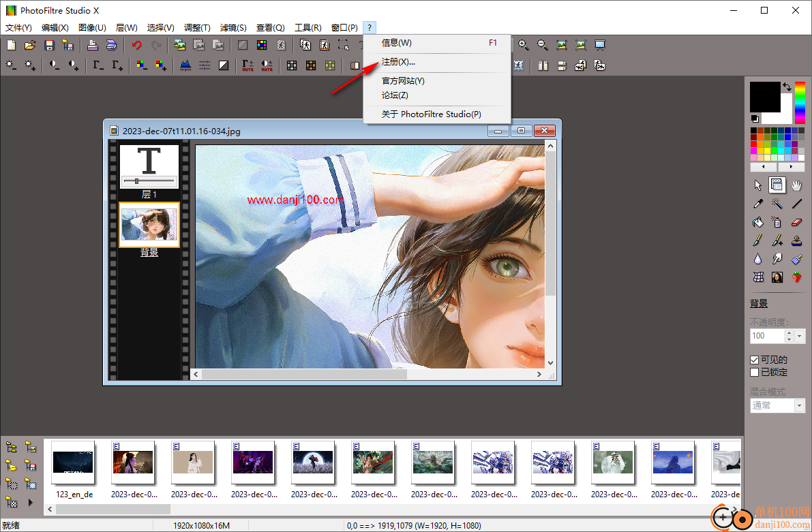Click the zoom out magnifier icon
This screenshot has width=812, height=532.
(543, 45)
